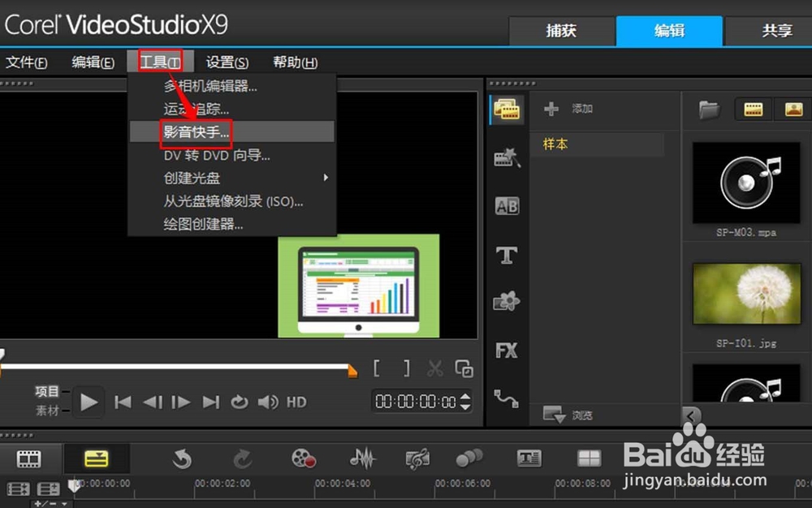Open the Instant Project panel icon

(x=507, y=157)
